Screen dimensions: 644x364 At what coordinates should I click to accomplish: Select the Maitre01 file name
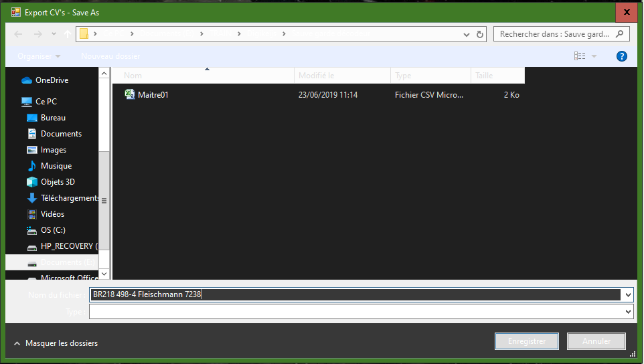153,95
